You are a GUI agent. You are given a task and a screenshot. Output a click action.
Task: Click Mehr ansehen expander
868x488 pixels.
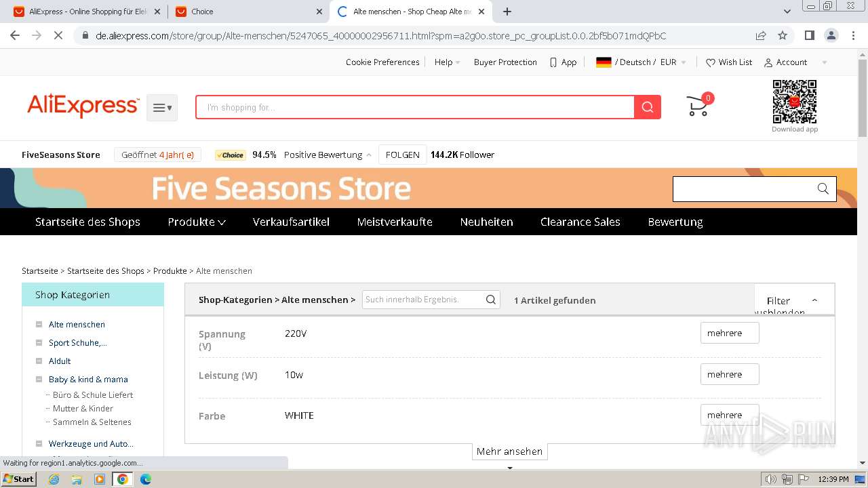pos(509,451)
